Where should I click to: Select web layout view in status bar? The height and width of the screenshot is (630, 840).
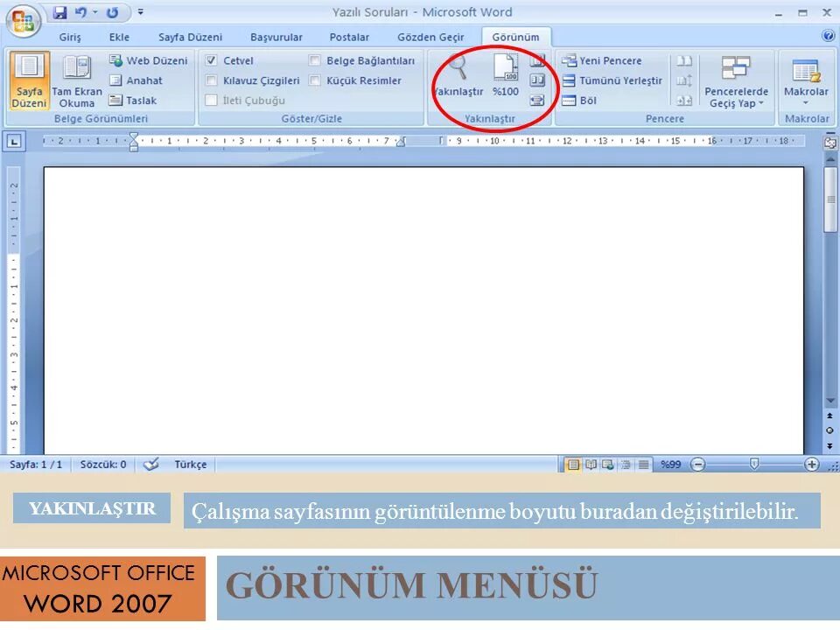coord(608,465)
